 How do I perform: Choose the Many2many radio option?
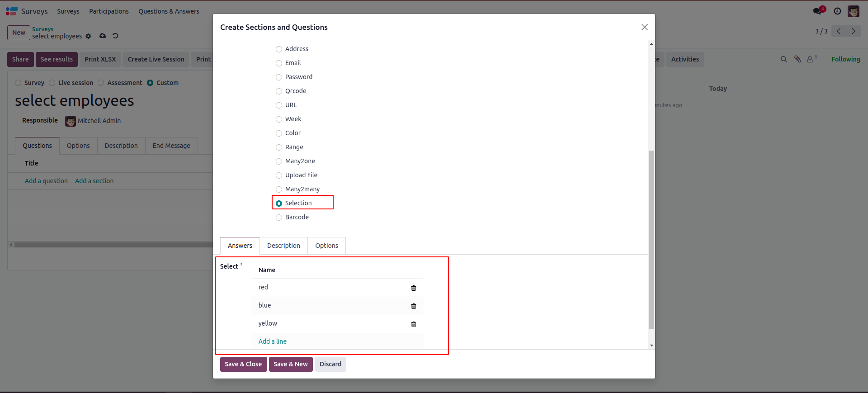tap(279, 189)
